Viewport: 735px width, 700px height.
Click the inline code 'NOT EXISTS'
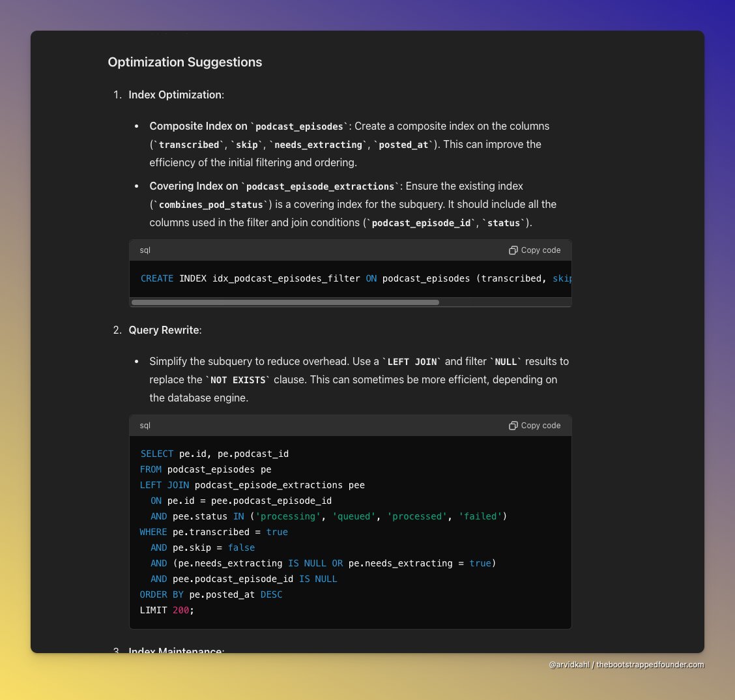coord(238,380)
